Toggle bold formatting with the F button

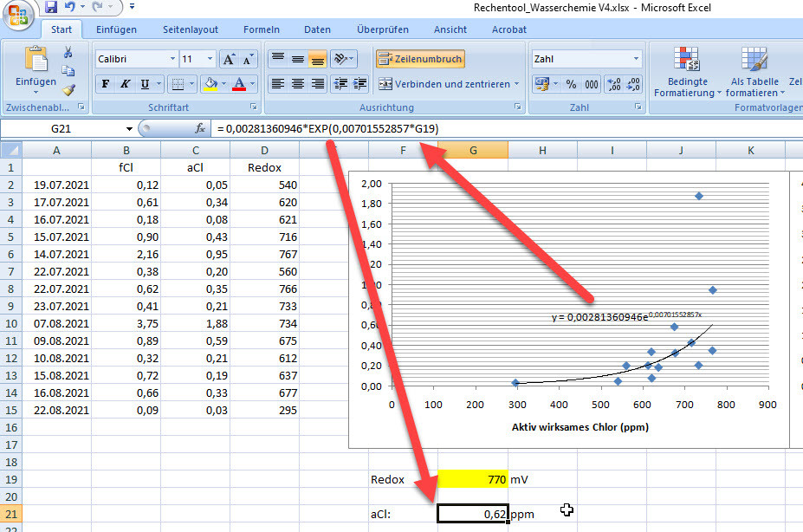(x=106, y=85)
